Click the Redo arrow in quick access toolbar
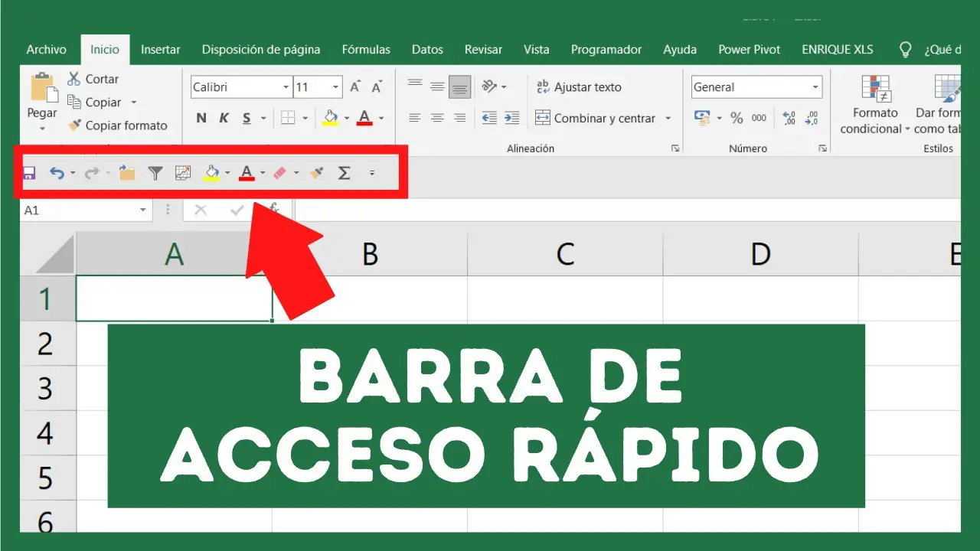The image size is (980, 551). pos(92,173)
